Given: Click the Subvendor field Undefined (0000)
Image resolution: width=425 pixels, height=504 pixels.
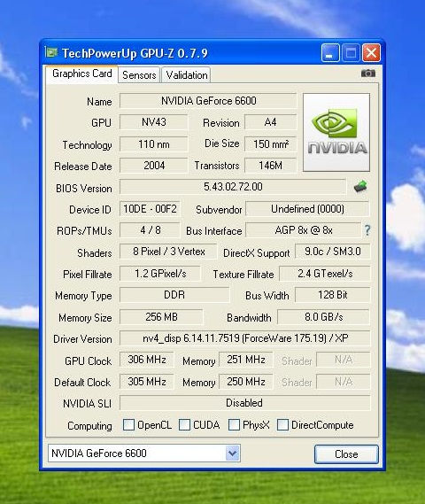Looking at the screenshot, I should tap(307, 209).
